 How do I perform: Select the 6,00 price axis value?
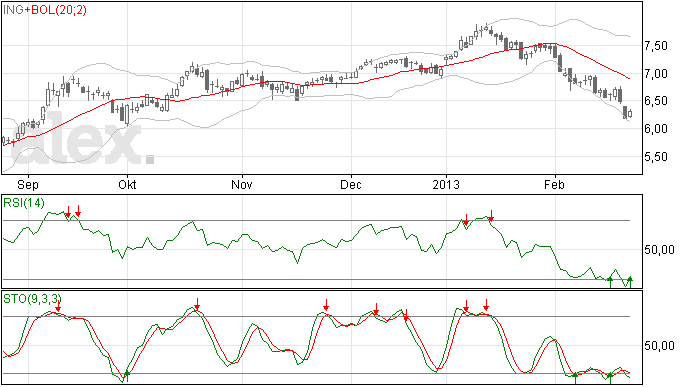(x=656, y=129)
